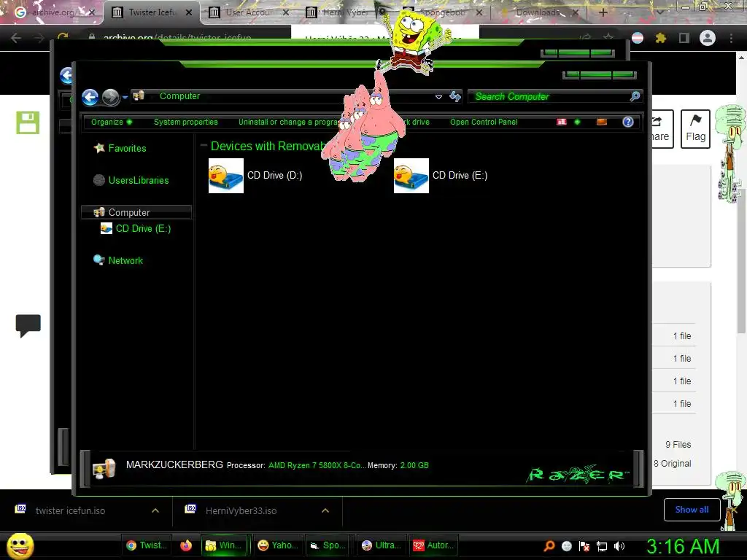
Task: Select the CD Drive (D:) icon
Action: point(226,176)
